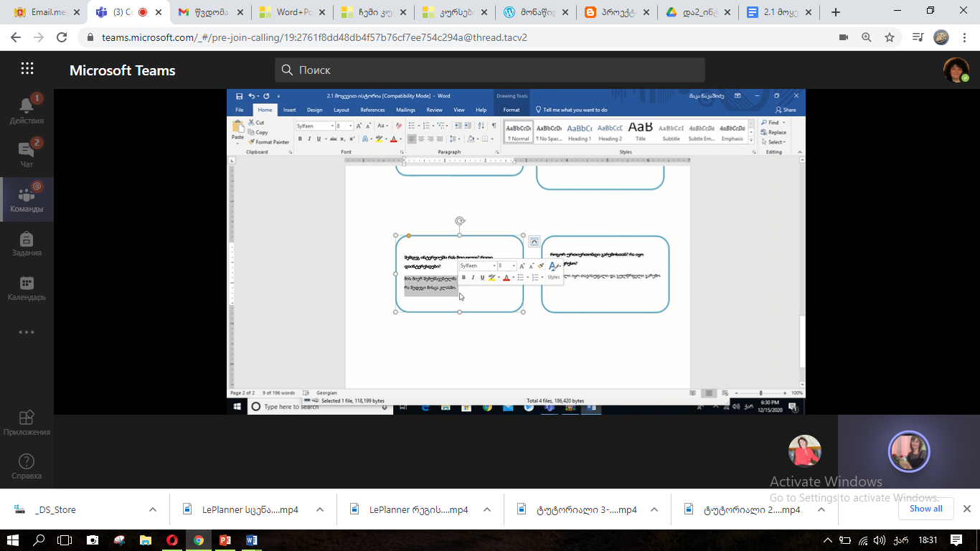Expand options for LePlanner რეგის download
The width and height of the screenshot is (980, 551).
click(487, 509)
